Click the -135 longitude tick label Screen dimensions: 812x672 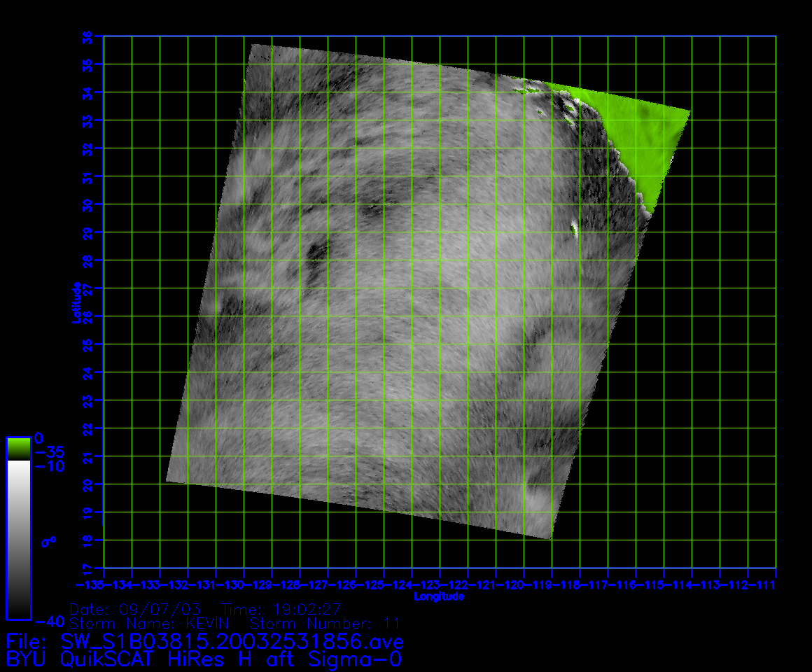91,584
